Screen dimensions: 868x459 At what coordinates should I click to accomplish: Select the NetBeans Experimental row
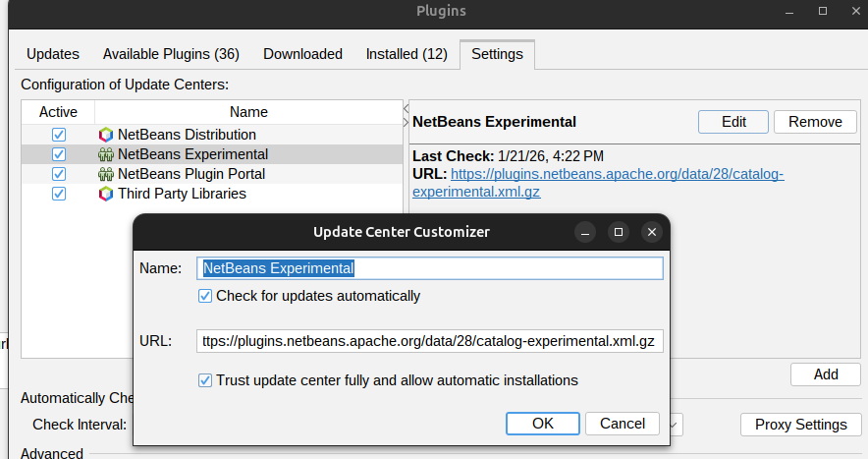tap(212, 154)
